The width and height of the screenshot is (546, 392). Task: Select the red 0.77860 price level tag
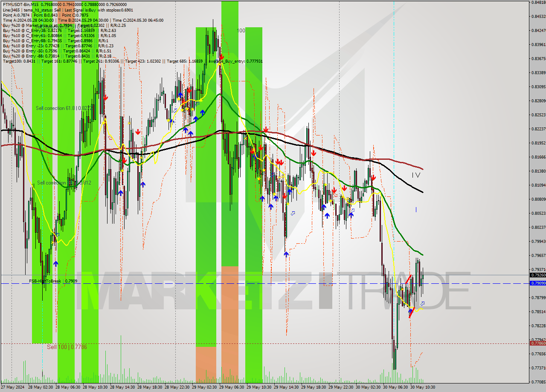coord(537,343)
